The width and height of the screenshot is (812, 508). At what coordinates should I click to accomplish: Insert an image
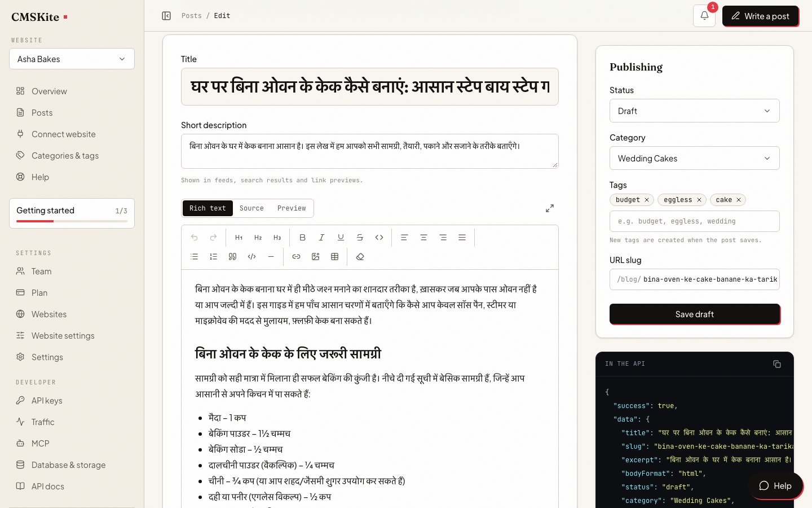(316, 257)
